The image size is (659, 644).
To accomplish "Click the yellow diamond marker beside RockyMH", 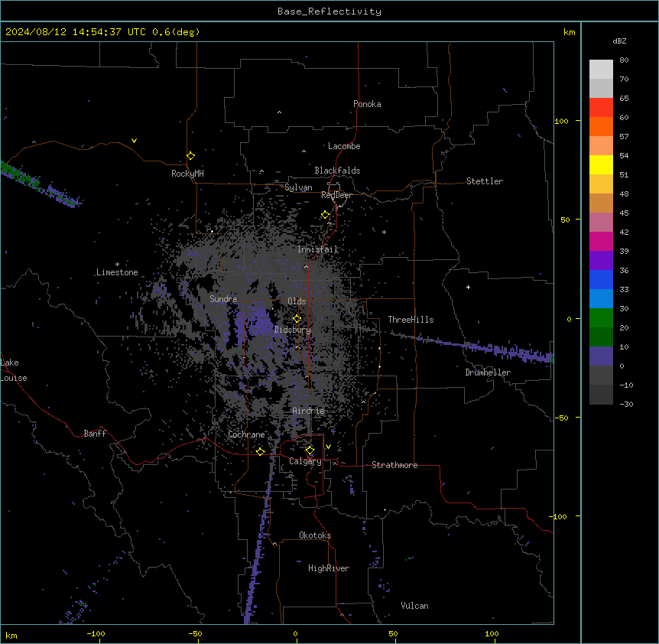I will 191,156.
